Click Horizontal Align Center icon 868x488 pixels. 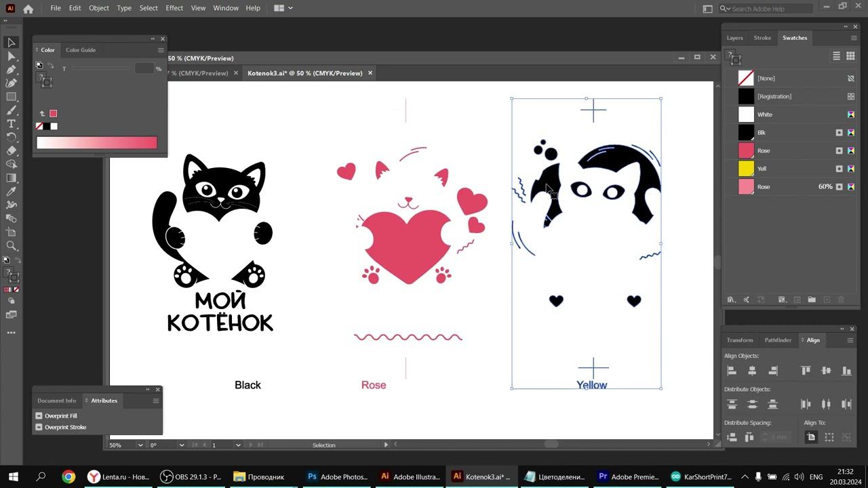[x=752, y=371]
